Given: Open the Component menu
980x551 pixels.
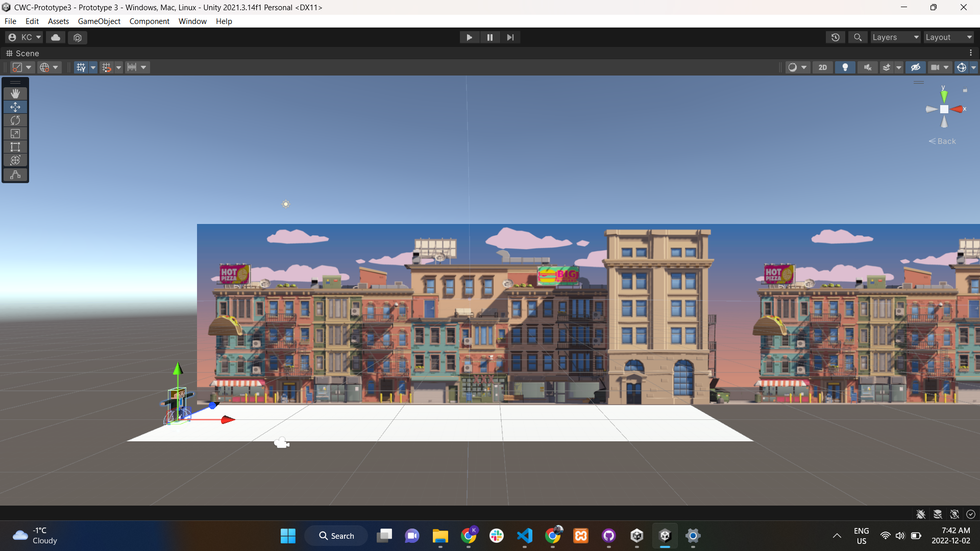Looking at the screenshot, I should [149, 21].
